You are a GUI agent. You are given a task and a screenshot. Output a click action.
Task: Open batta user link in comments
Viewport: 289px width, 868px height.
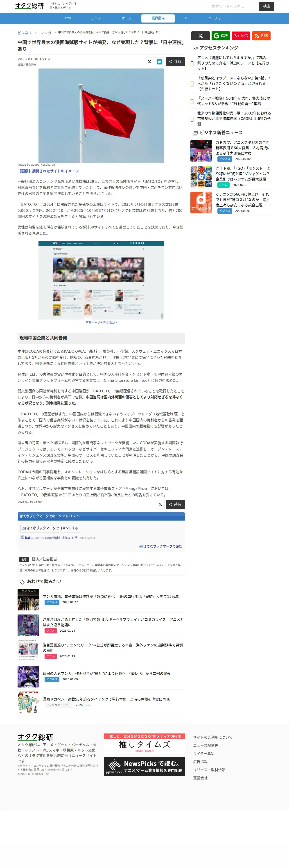[29, 538]
